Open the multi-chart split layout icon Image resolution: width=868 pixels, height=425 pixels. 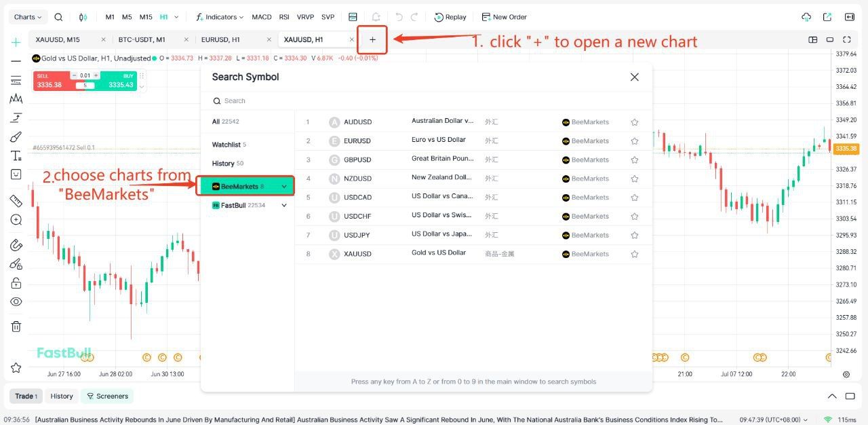(813, 39)
